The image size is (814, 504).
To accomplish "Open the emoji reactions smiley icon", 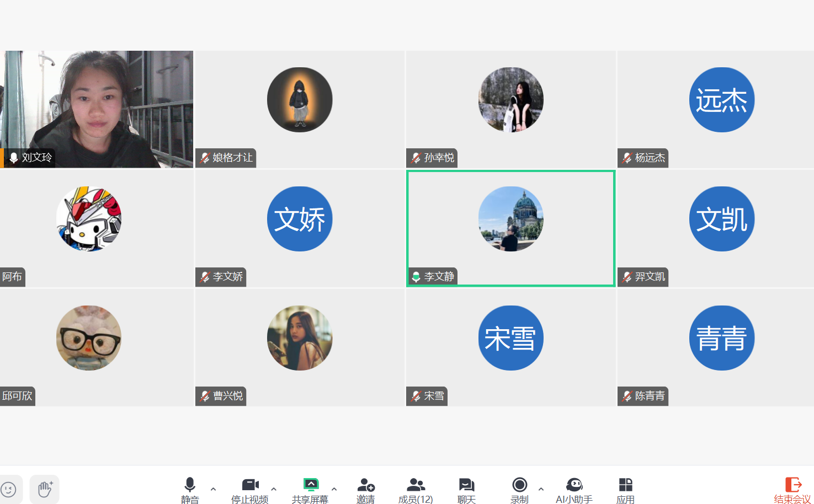I will 8,489.
